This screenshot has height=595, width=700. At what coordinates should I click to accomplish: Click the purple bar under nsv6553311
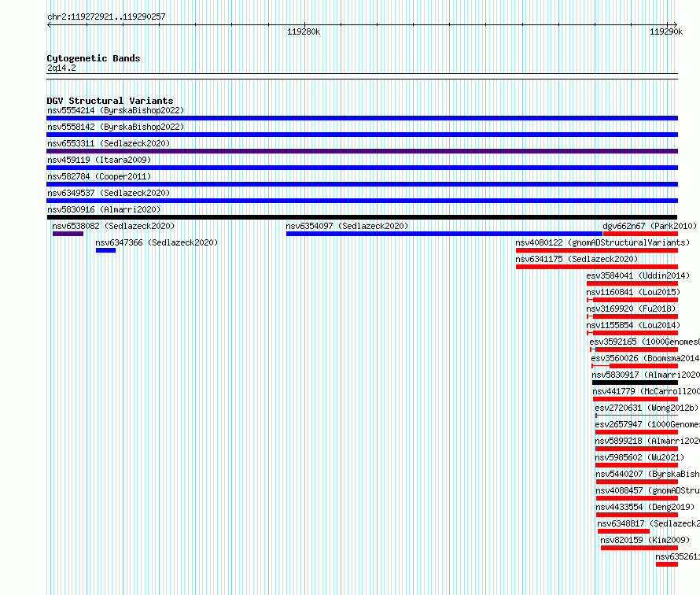pyautogui.click(x=362, y=151)
